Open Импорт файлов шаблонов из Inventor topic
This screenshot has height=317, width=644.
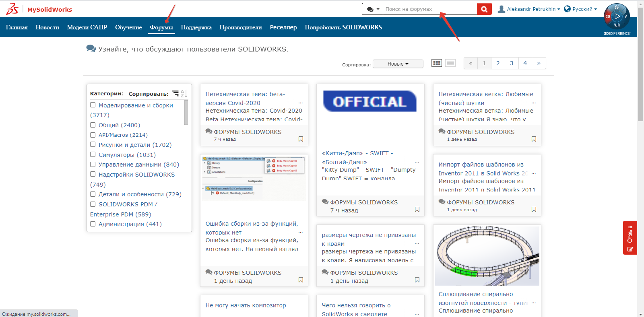coord(483,169)
